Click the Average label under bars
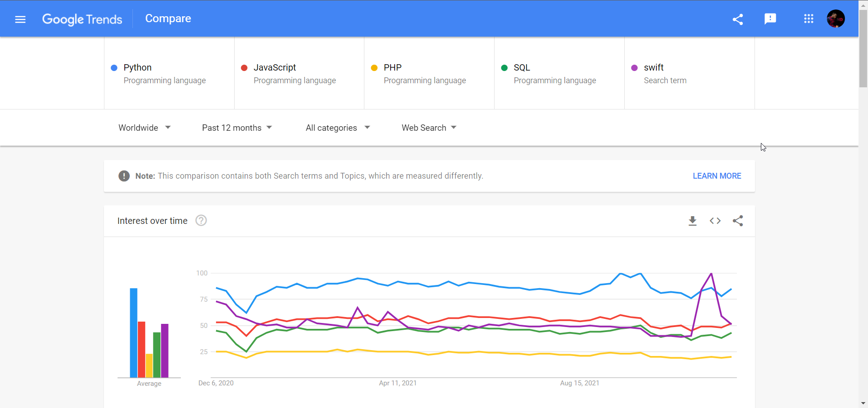The width and height of the screenshot is (868, 408). pos(149,384)
